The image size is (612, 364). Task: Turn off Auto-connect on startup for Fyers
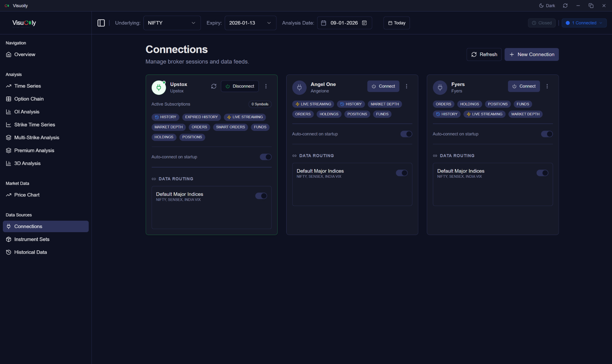click(x=546, y=134)
